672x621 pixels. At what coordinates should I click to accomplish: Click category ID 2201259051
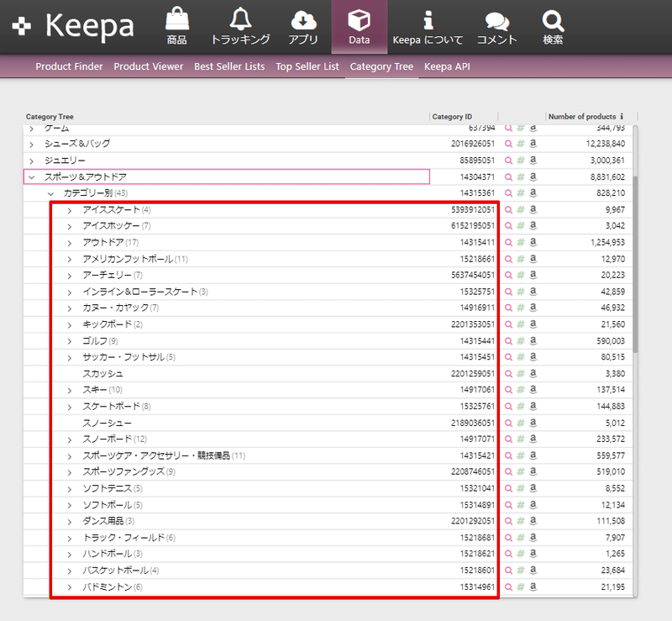(x=473, y=374)
